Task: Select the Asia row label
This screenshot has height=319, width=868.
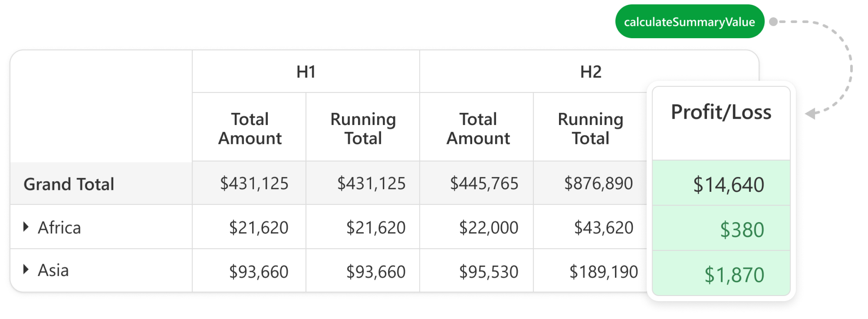Action: tap(53, 270)
